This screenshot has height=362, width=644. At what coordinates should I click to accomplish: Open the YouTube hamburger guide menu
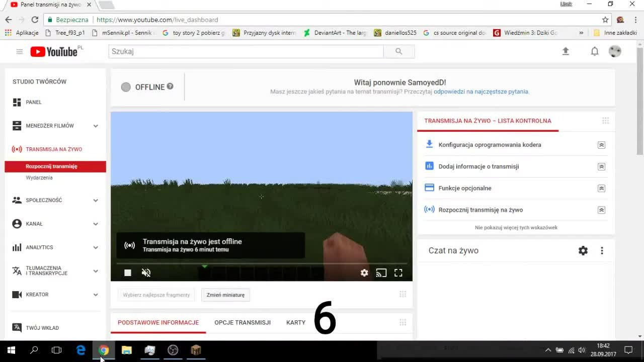pyautogui.click(x=20, y=51)
